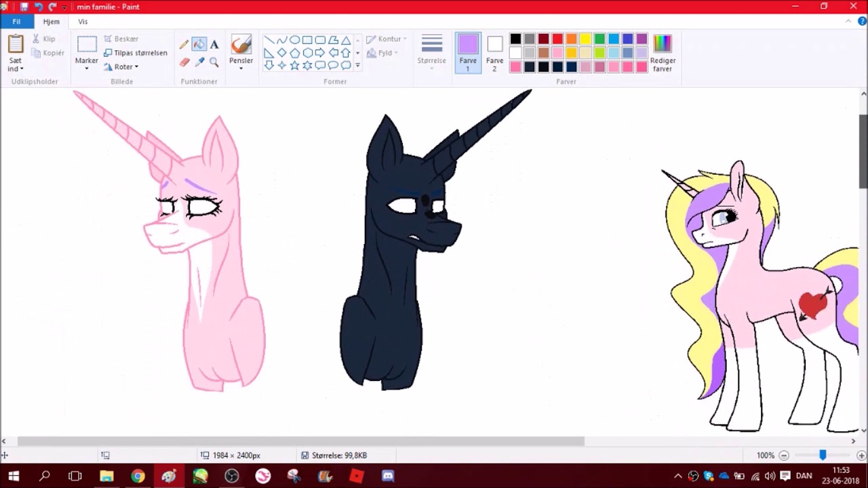Click the Undo arrow in title bar
Viewport: 868px width, 488px height.
[x=38, y=7]
